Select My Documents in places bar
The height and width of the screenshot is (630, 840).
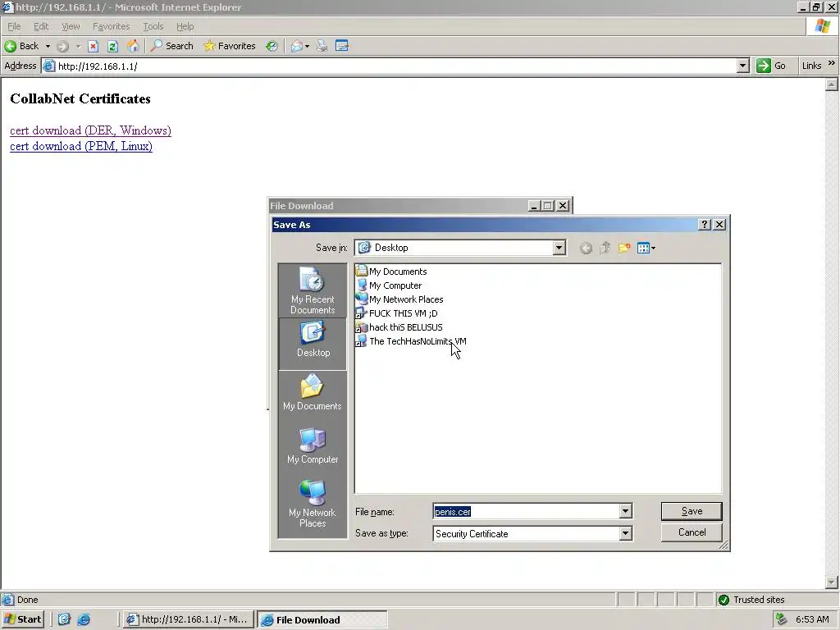coord(313,392)
